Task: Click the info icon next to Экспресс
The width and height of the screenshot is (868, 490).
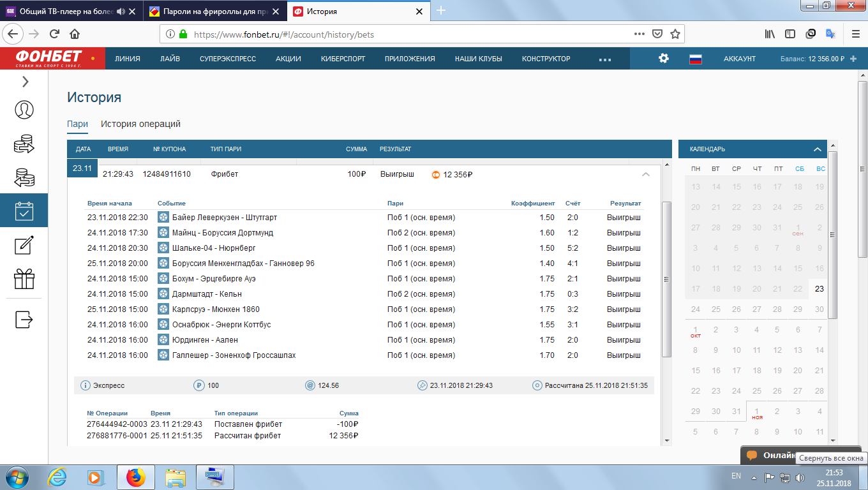Action: (86, 385)
